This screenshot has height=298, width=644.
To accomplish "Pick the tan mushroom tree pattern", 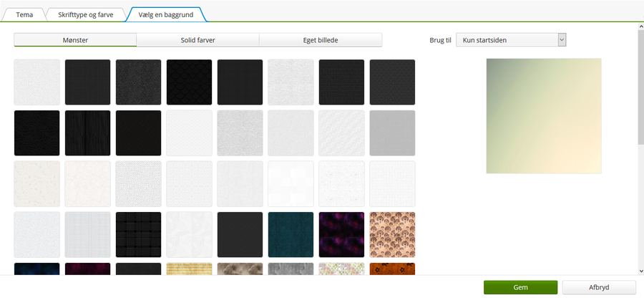I will coord(392,235).
